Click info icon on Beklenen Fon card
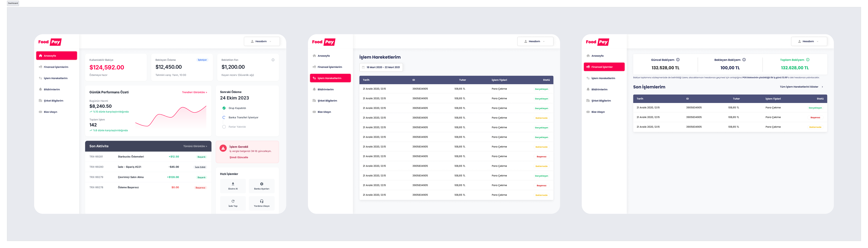 273,60
